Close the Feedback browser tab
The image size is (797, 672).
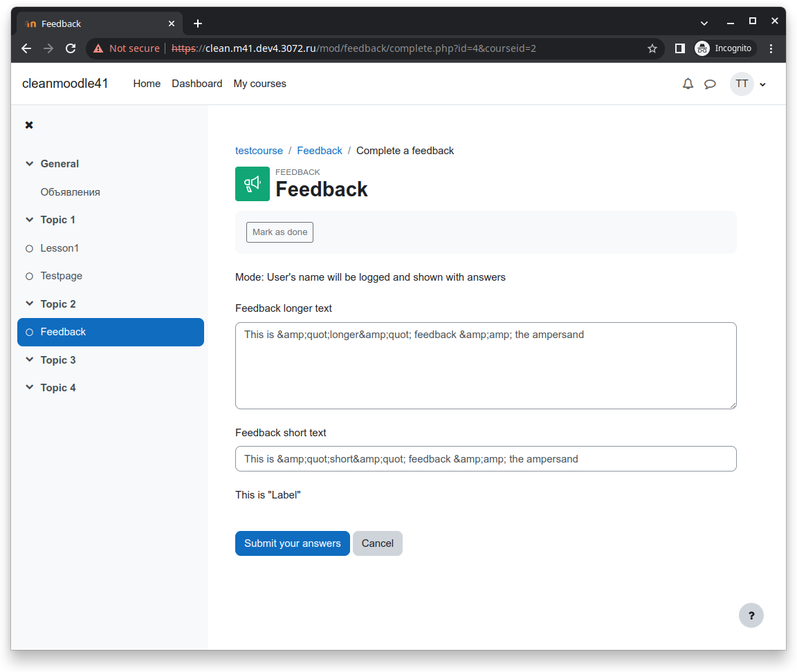(x=172, y=24)
